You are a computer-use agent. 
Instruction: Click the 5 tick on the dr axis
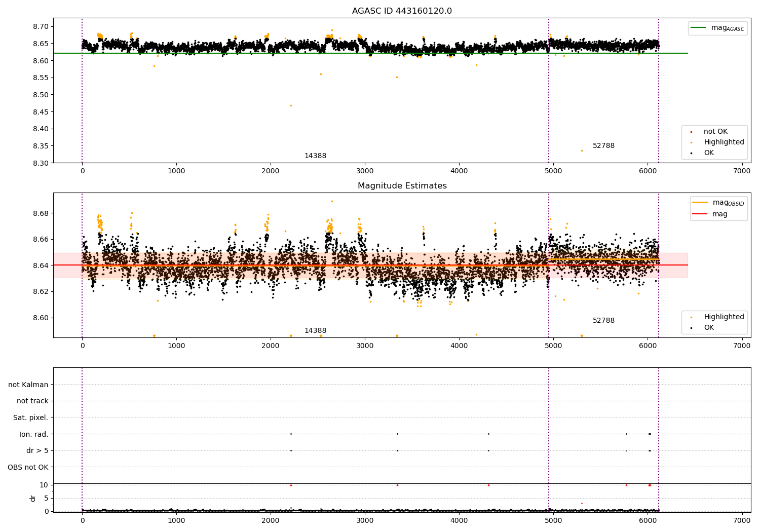click(47, 498)
